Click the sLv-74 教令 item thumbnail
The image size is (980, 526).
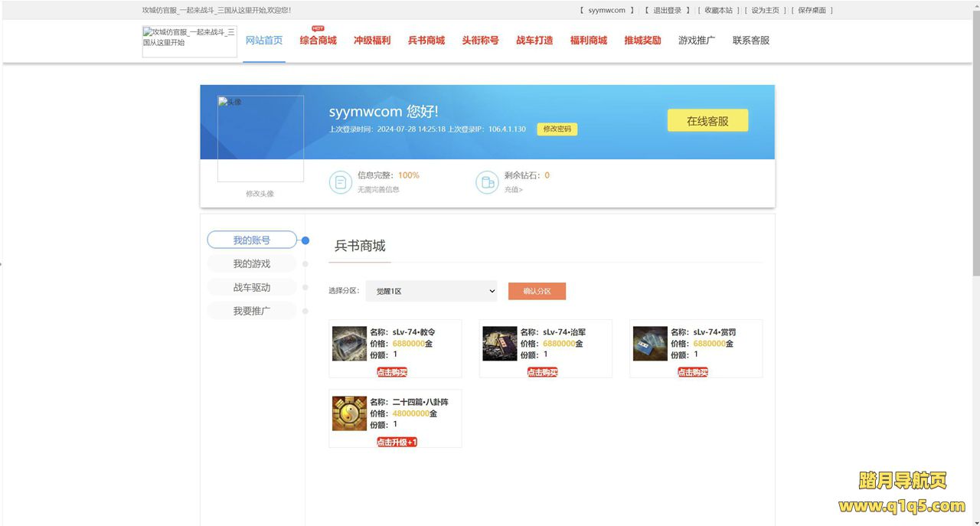tap(349, 344)
